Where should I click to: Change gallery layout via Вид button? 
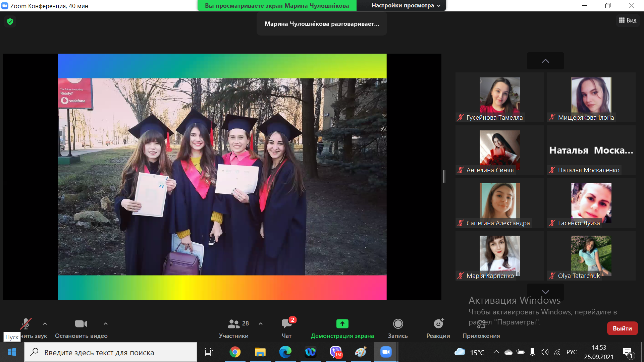tap(628, 20)
